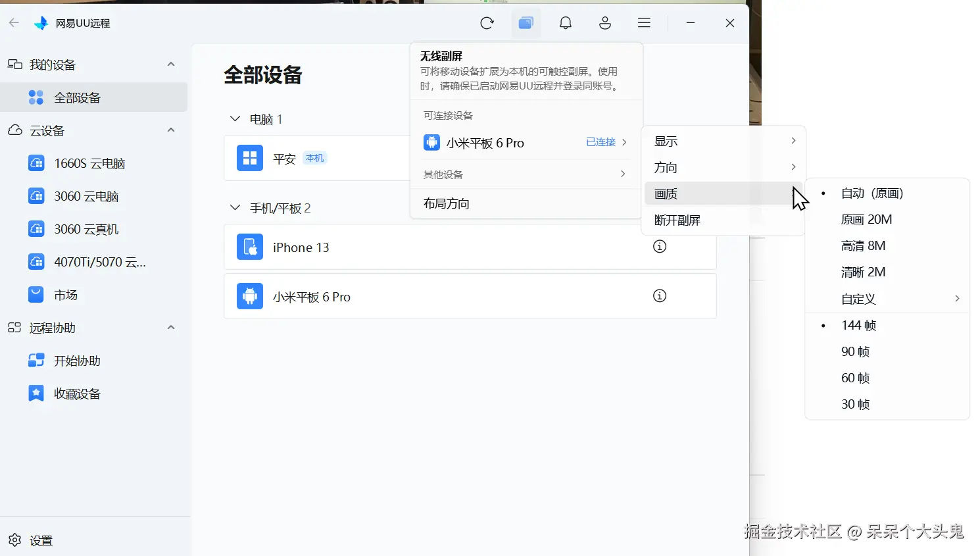The height and width of the screenshot is (556, 980).
Task: Click the 云设备 cloud section icon
Action: 14,130
